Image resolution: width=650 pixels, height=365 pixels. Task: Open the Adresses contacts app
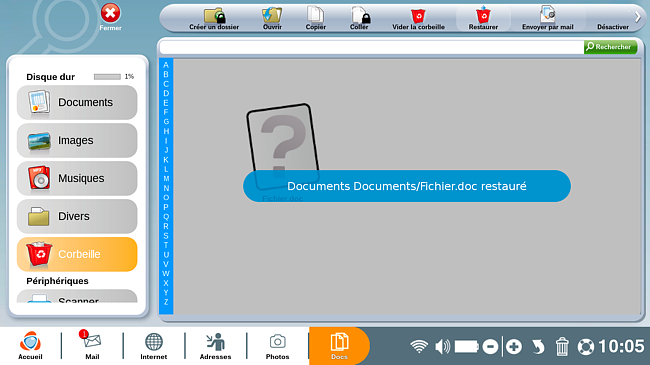click(x=215, y=346)
